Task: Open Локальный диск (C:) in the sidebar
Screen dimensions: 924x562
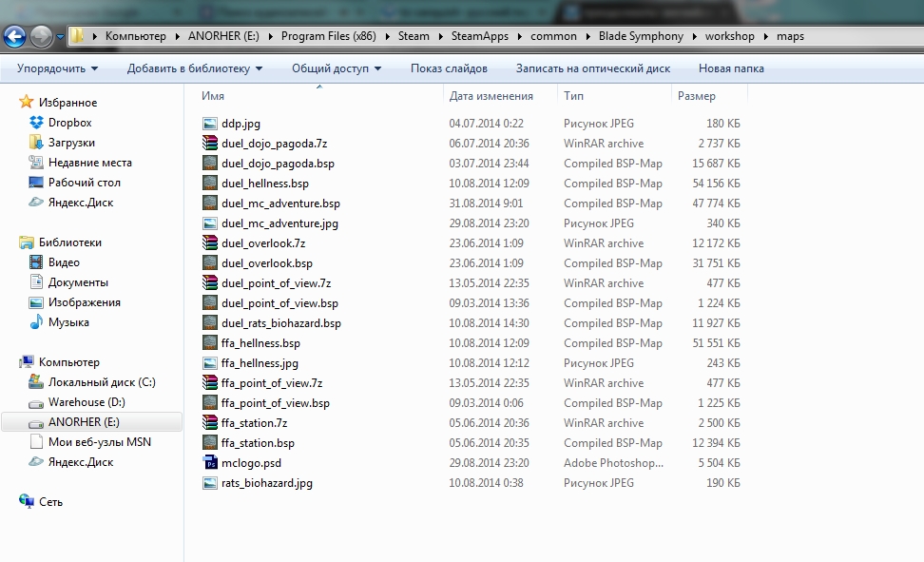Action: (102, 382)
